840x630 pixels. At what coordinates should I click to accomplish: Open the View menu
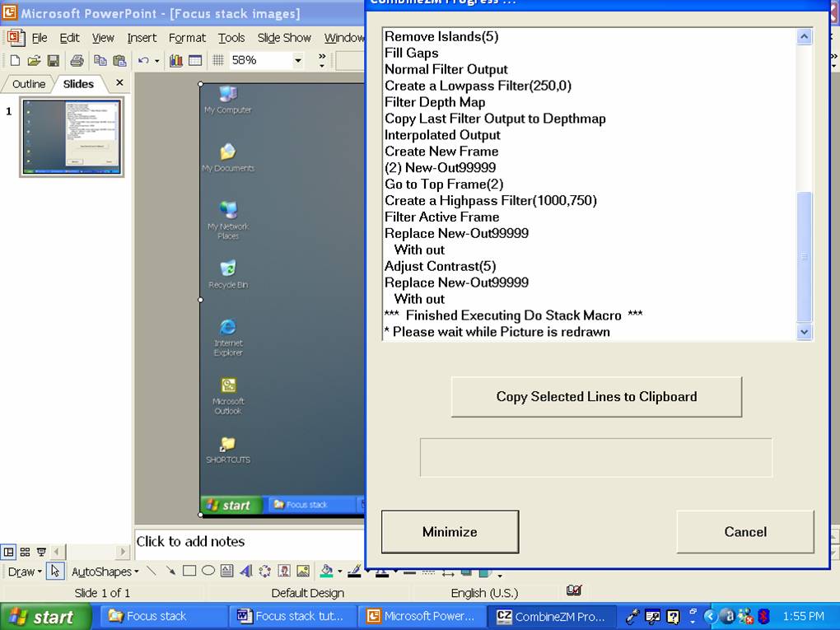[x=103, y=38]
